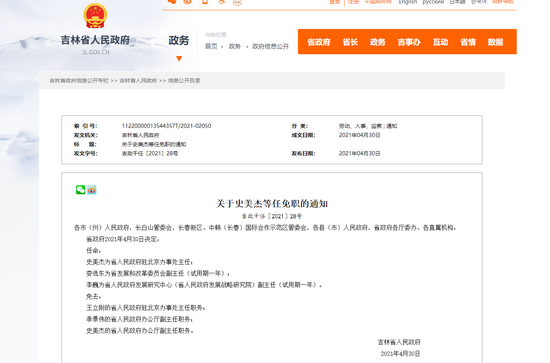Click the 吉林省人民政府 site title
The height and width of the screenshot is (363, 550).
(x=95, y=40)
